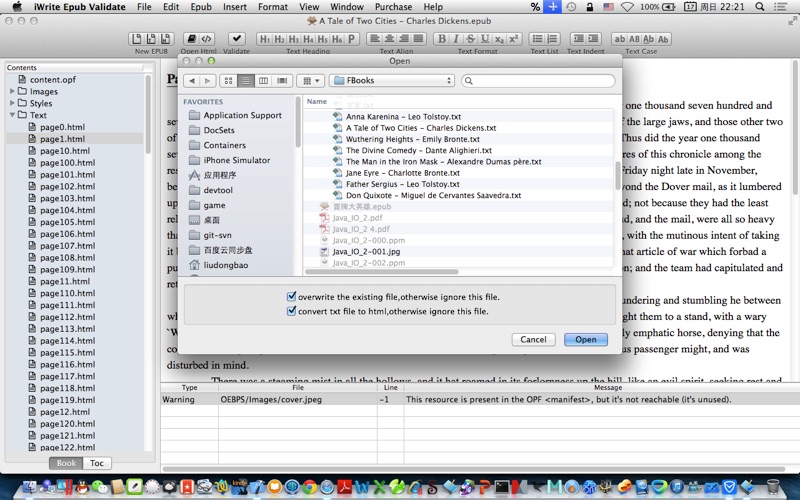Select content.opf in Contents tree
Viewport: 800px width, 500px height.
click(53, 80)
